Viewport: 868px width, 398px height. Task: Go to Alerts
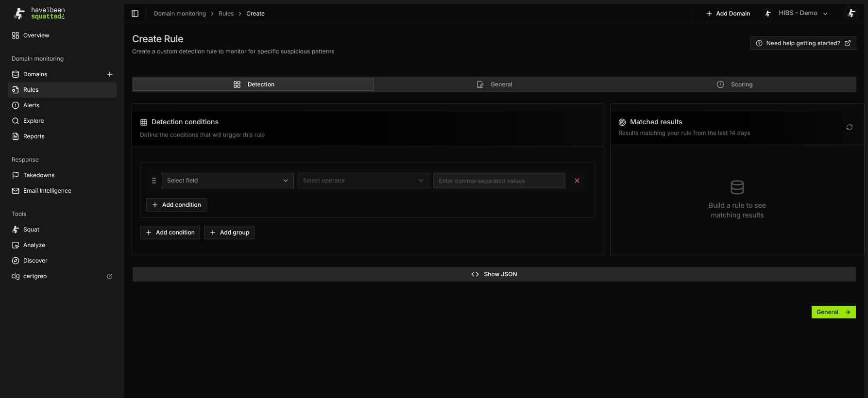coord(62,105)
